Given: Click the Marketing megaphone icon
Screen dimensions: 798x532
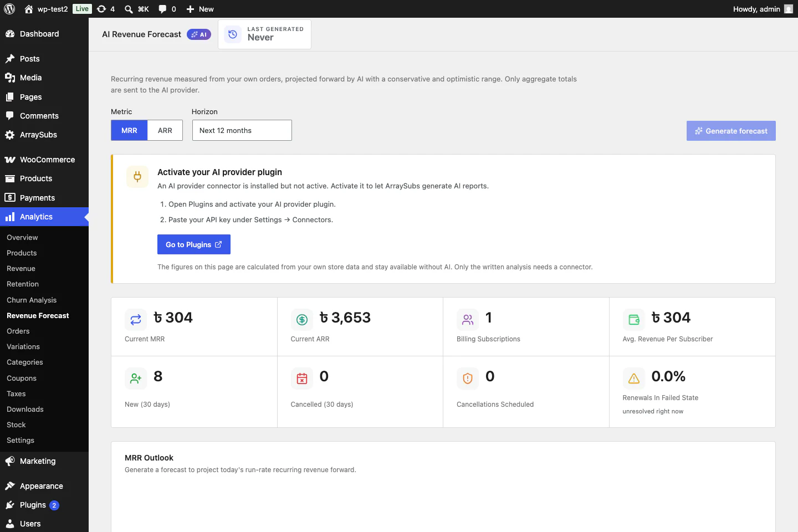Looking at the screenshot, I should 10,461.
